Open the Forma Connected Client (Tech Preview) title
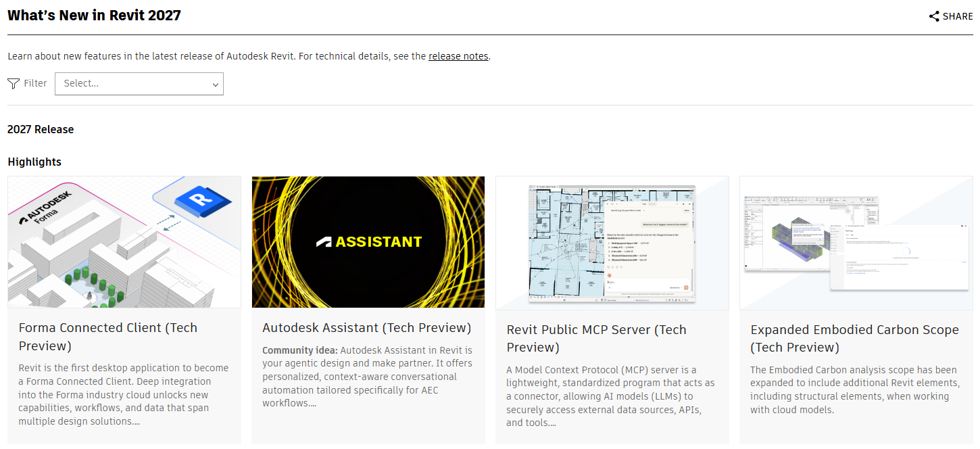The image size is (980, 449). coord(108,337)
